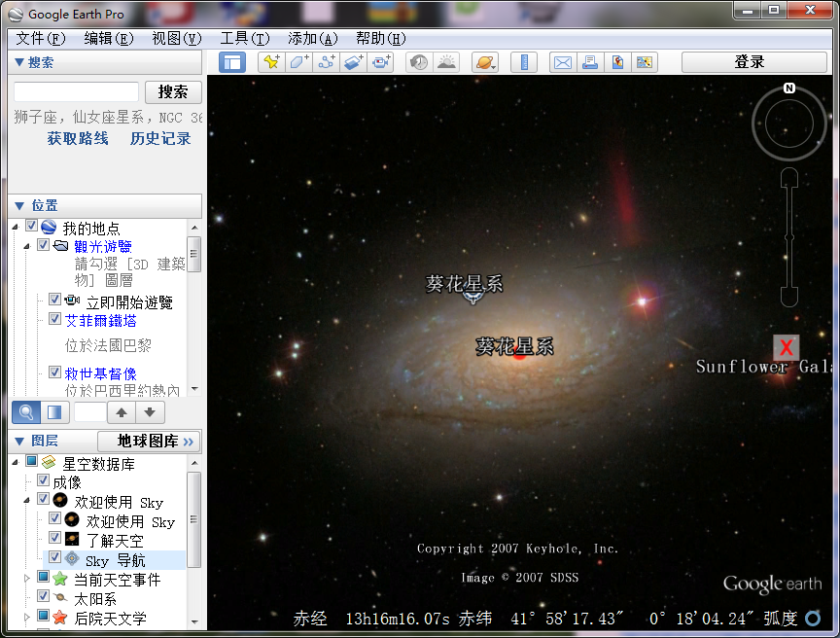Toggle the 太阳系 layer checkbox
This screenshot has width=840, height=638.
(44, 595)
